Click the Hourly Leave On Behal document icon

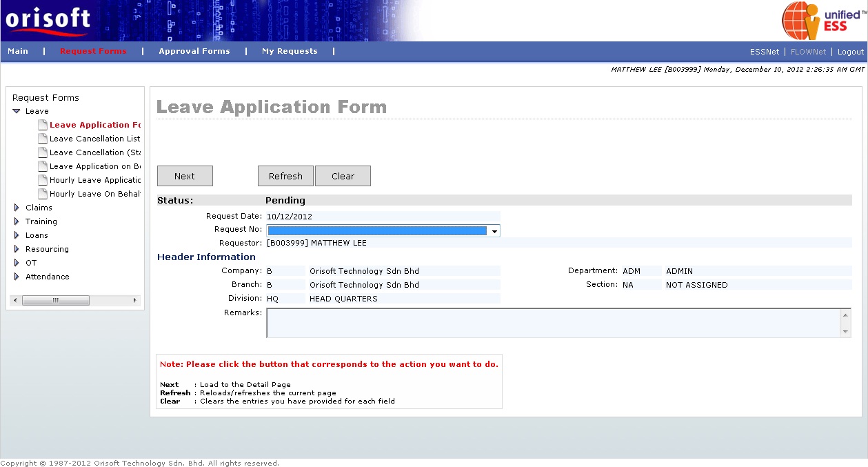[x=43, y=194]
